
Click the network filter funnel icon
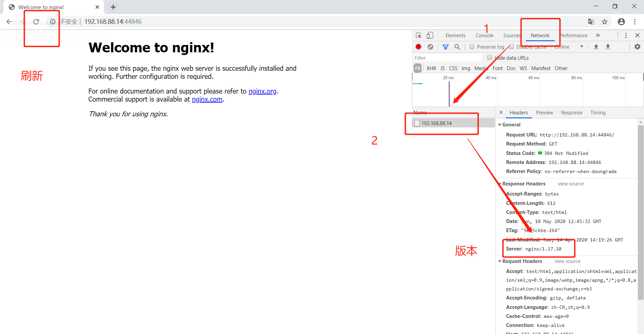[x=445, y=47]
